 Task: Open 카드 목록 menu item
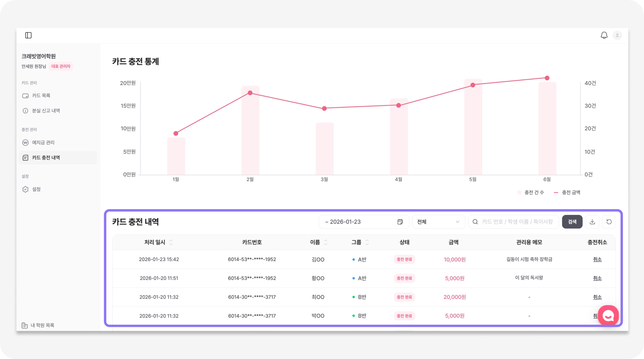[41, 95]
